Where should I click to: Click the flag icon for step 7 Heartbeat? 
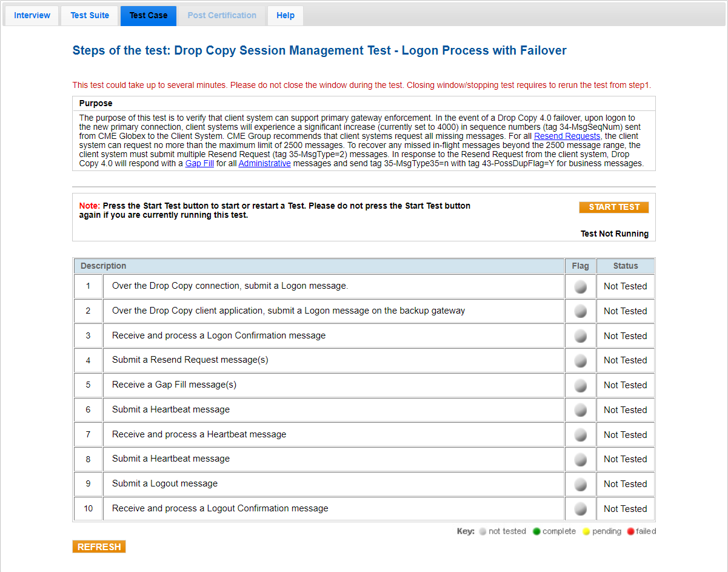[x=580, y=435]
